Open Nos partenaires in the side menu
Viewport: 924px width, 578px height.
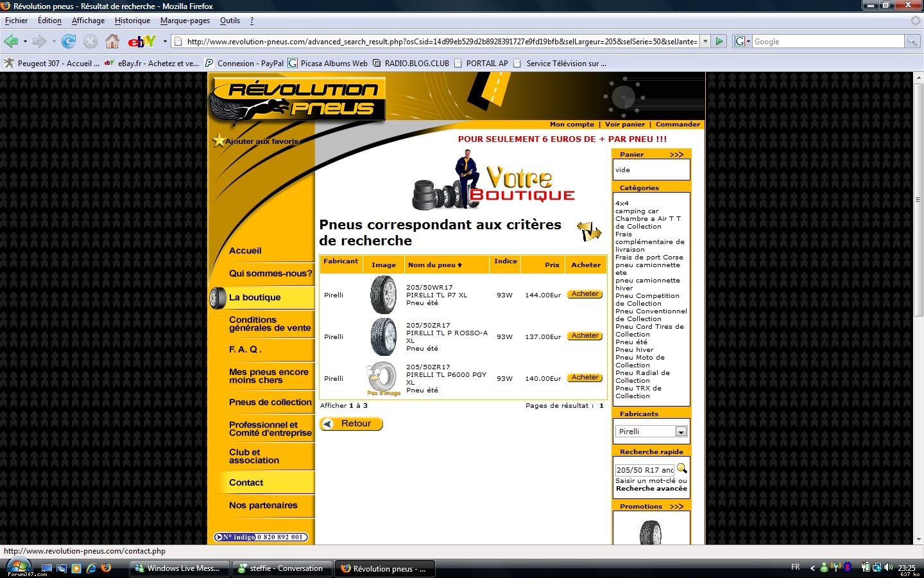click(x=263, y=505)
